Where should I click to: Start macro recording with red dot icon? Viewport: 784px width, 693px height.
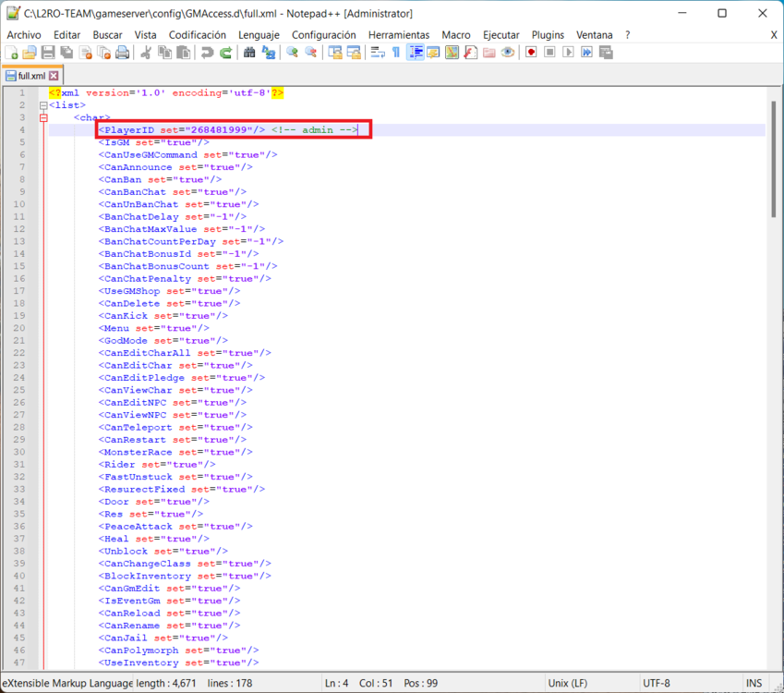coord(531,54)
